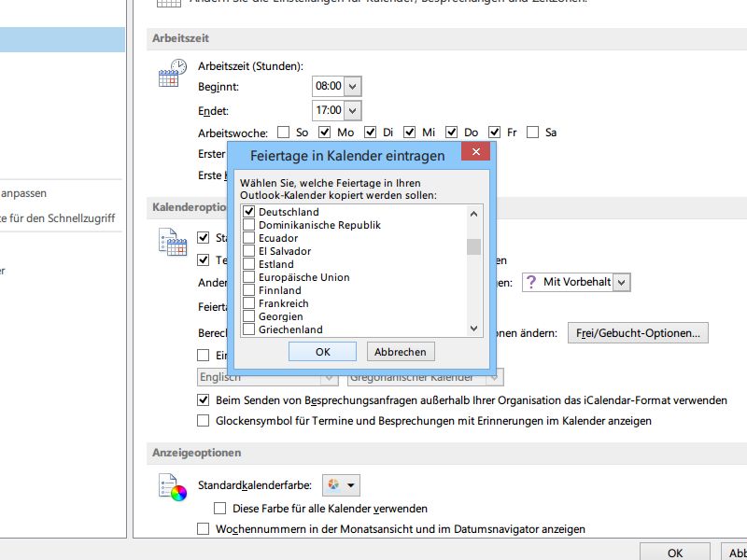Check the Ecuador holiday checkbox
Image resolution: width=747 pixels, height=560 pixels.
pyautogui.click(x=248, y=238)
